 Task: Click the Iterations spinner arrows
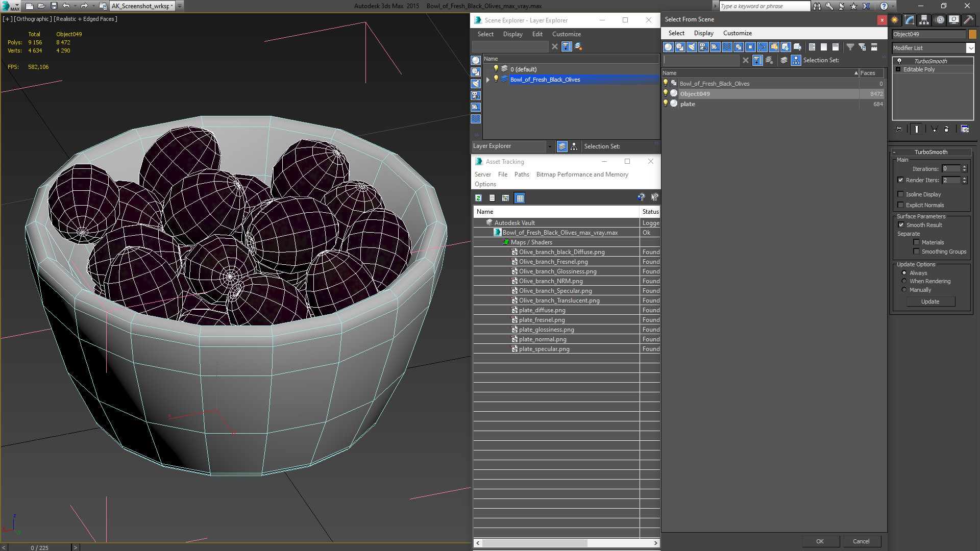[964, 169]
